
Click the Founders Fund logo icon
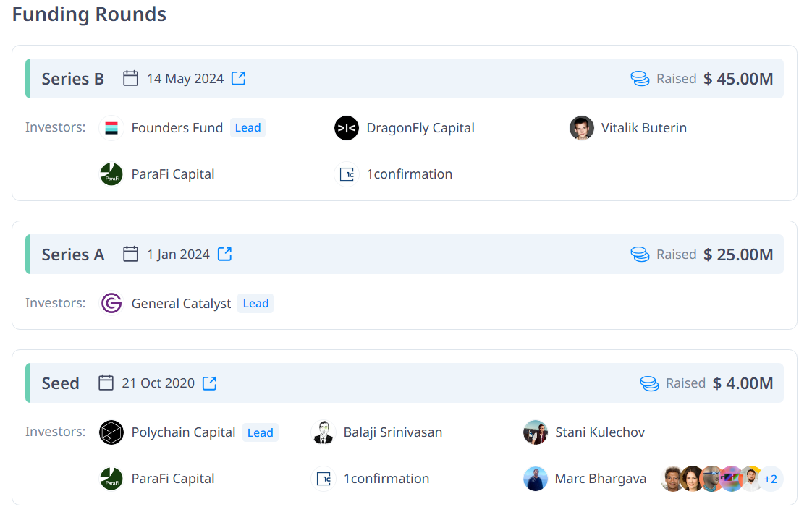click(x=111, y=128)
